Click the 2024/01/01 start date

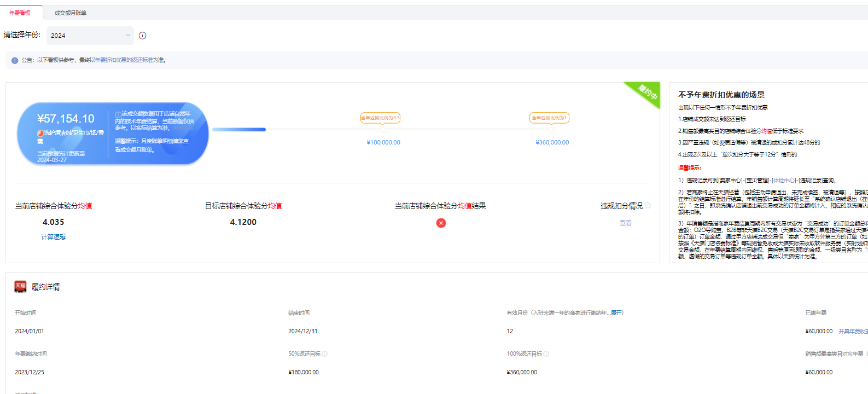point(30,331)
